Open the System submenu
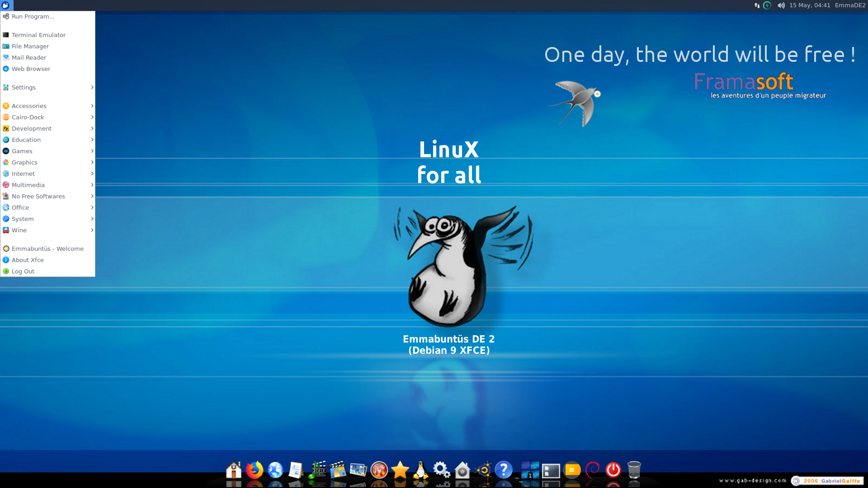Screen dimensions: 868x488 pyautogui.click(x=47, y=219)
